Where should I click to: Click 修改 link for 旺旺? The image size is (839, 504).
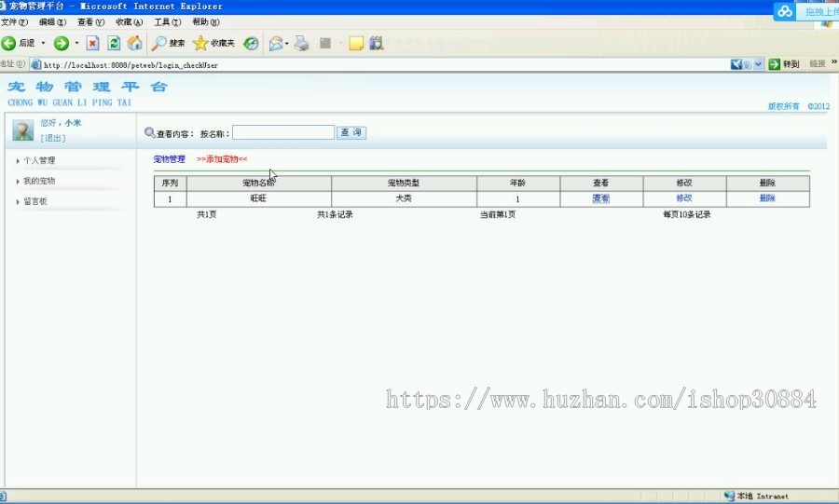[684, 198]
